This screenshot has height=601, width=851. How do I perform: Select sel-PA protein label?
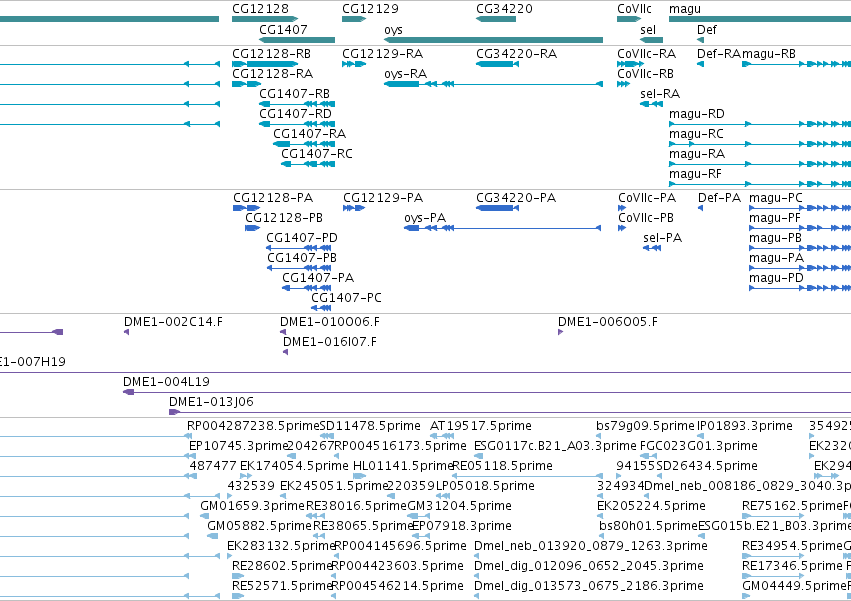663,238
